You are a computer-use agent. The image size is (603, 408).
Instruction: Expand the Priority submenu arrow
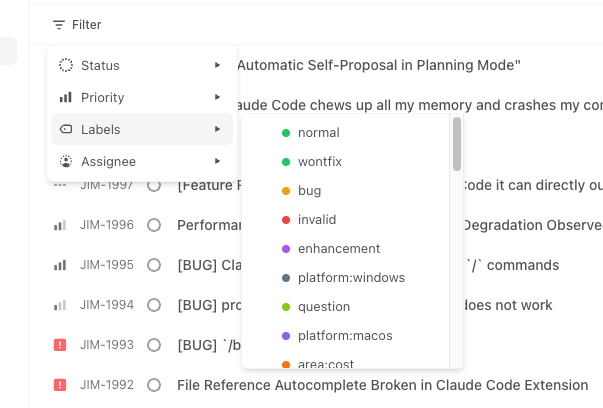217,97
